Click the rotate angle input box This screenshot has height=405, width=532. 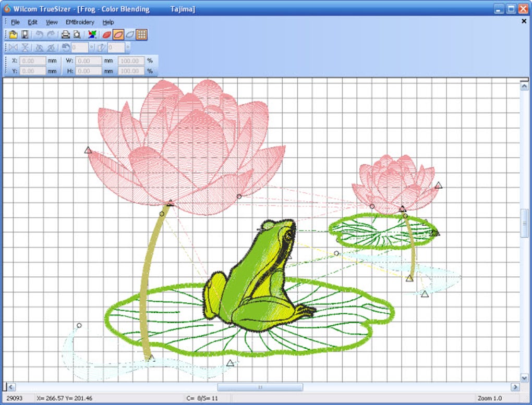[79, 47]
